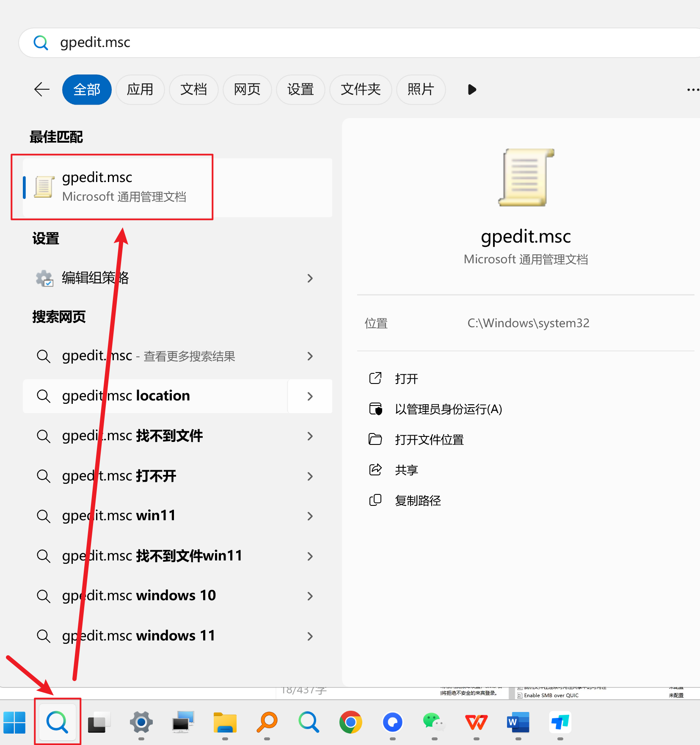Switch to the 设置 filter tab

(x=300, y=89)
